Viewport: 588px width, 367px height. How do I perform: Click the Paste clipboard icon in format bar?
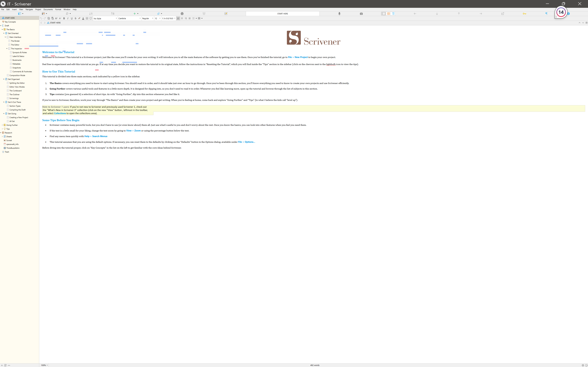coord(53,19)
